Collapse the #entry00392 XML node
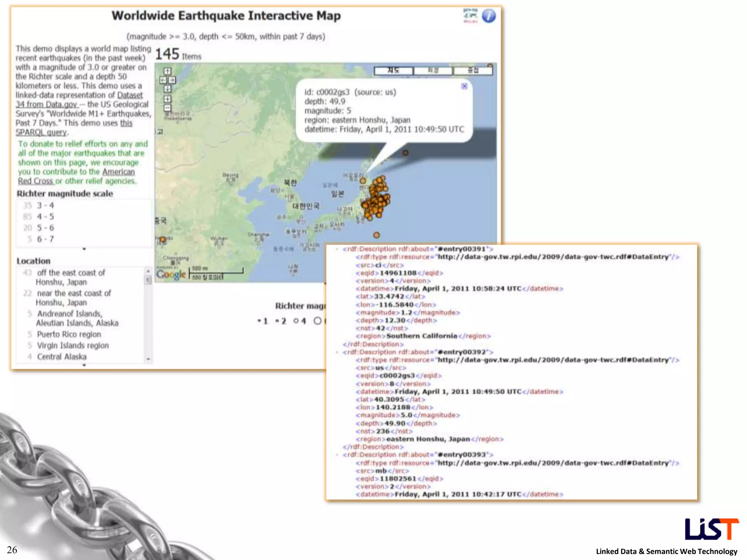Image resolution: width=747 pixels, height=560 pixels. click(337, 353)
